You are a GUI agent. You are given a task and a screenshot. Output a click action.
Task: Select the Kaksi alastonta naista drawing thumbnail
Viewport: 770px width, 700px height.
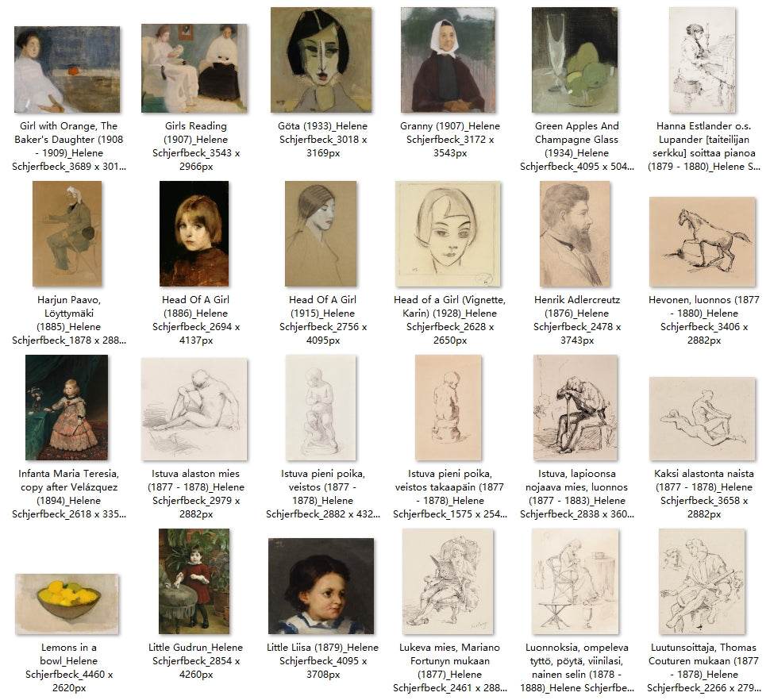click(x=703, y=419)
